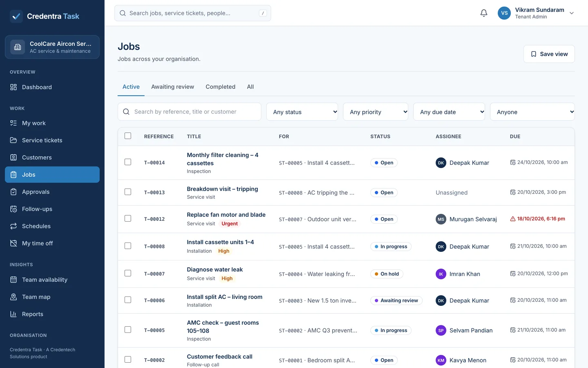Switch to the All tab
Screen dimensions: 588x368
tap(250, 87)
